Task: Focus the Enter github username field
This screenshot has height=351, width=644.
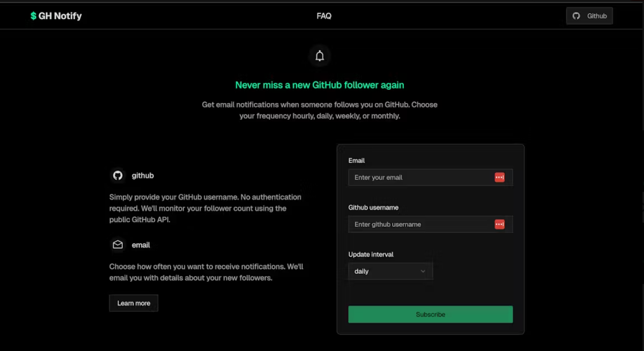Action: coord(431,224)
